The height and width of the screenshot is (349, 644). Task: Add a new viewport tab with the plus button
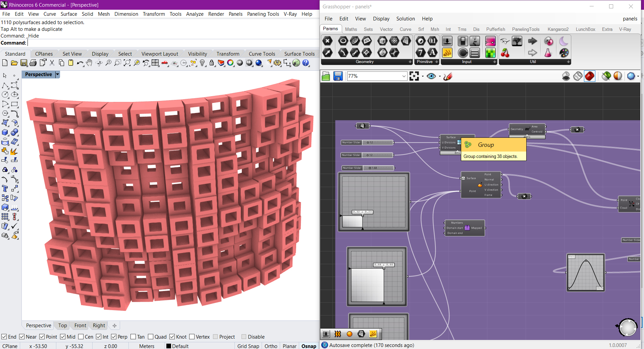pyautogui.click(x=114, y=326)
